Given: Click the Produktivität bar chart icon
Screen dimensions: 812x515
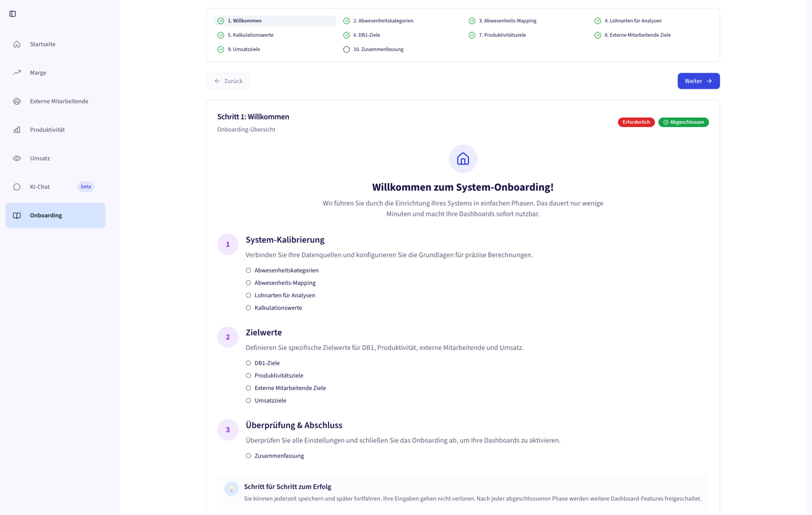Looking at the screenshot, I should click(x=17, y=130).
